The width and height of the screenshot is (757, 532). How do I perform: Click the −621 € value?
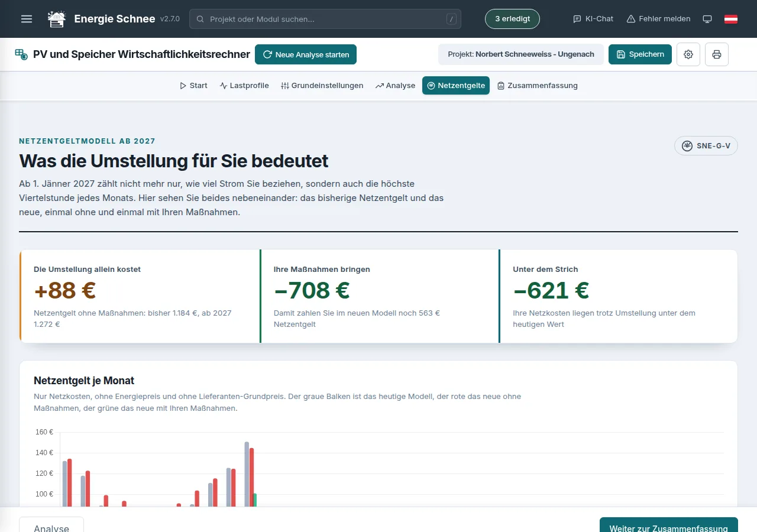tap(551, 290)
